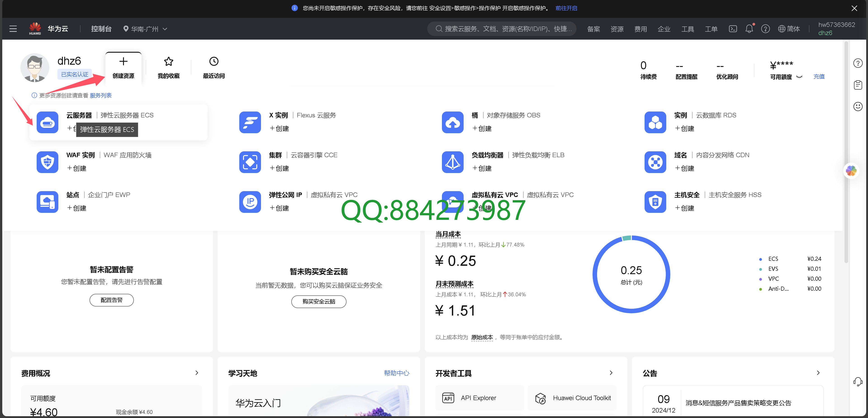The image size is (868, 418).
Task: Click 创建 under 集群 CCE
Action: click(279, 168)
